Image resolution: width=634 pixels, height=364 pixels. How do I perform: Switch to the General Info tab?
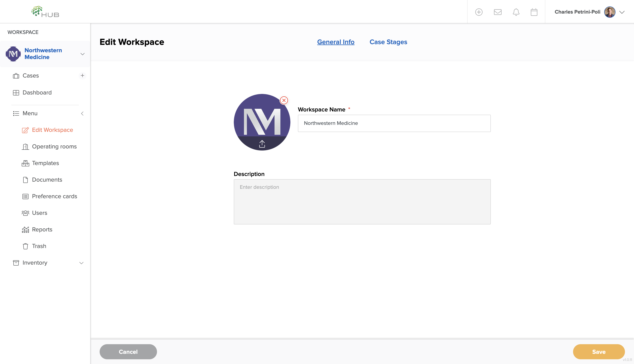point(336,42)
